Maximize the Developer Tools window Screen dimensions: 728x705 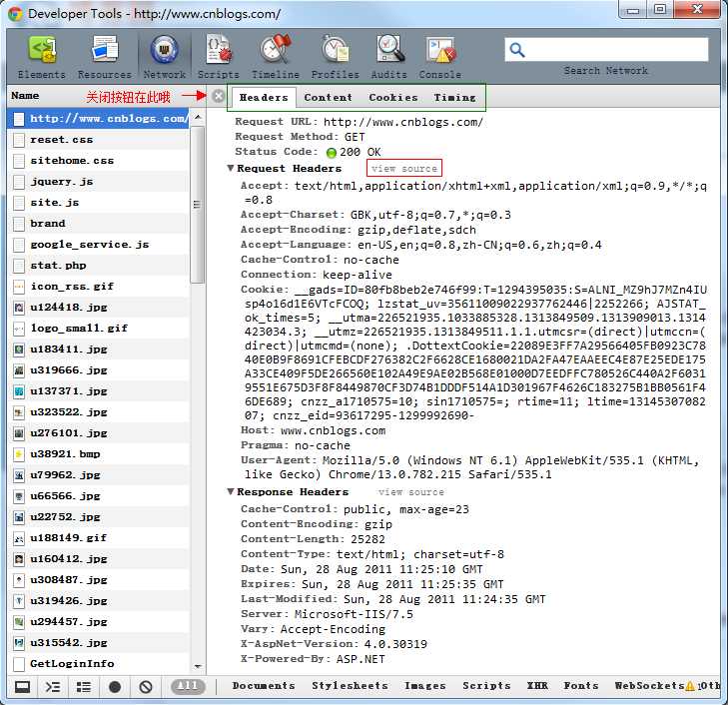pos(660,9)
